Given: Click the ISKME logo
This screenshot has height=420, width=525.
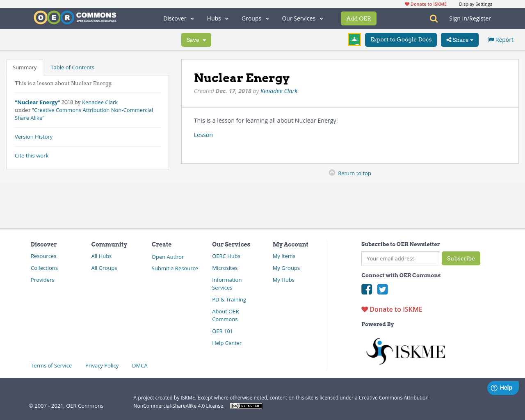Looking at the screenshot, I should (405, 351).
